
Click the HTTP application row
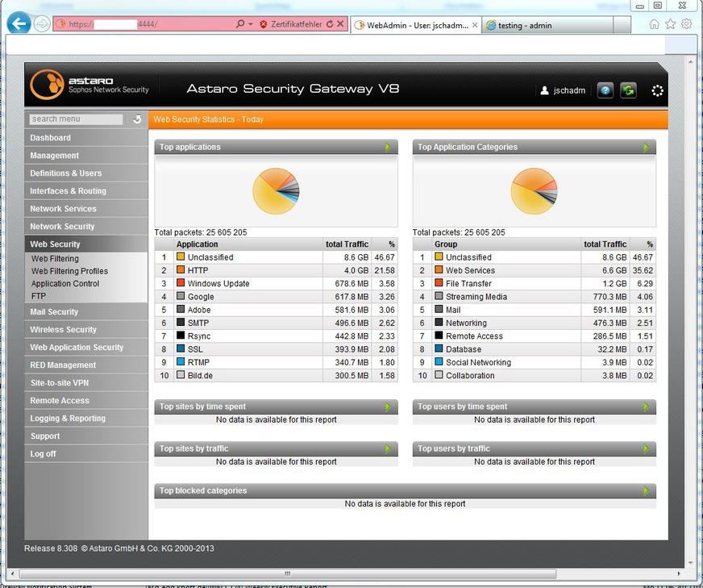(x=277, y=270)
